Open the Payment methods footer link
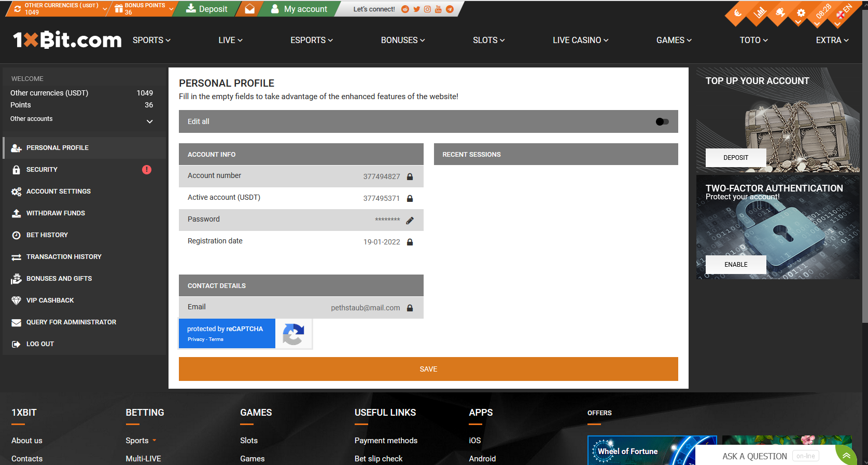The image size is (868, 465). click(386, 441)
